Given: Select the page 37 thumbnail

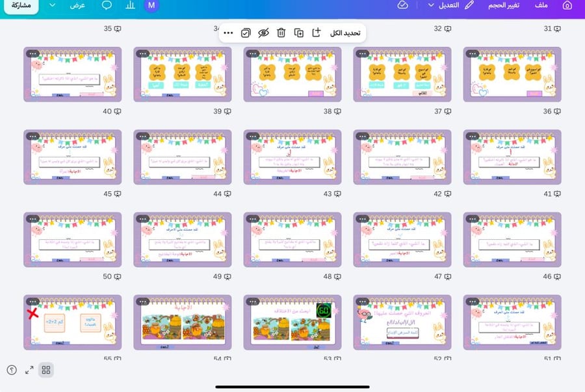Looking at the screenshot, I should click(x=402, y=74).
